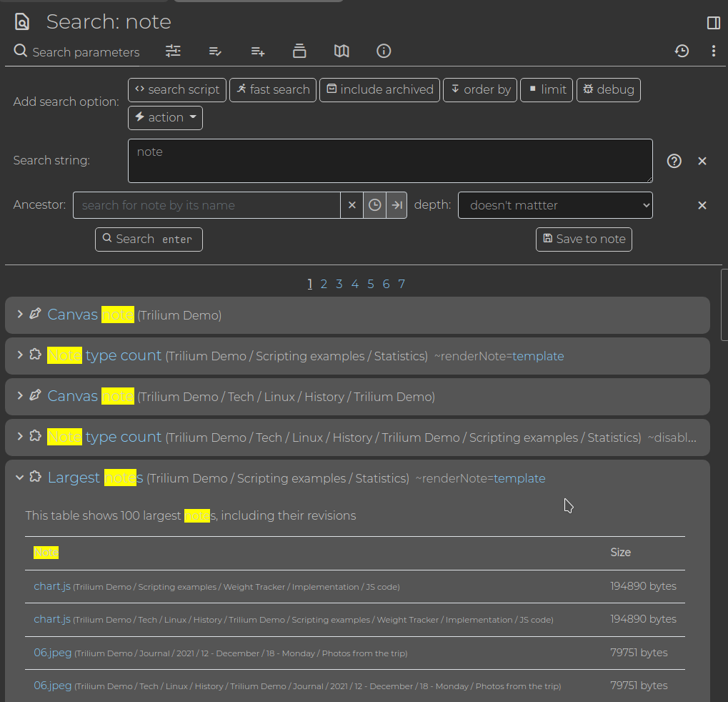
Task: Click the search string input field
Action: click(x=389, y=160)
